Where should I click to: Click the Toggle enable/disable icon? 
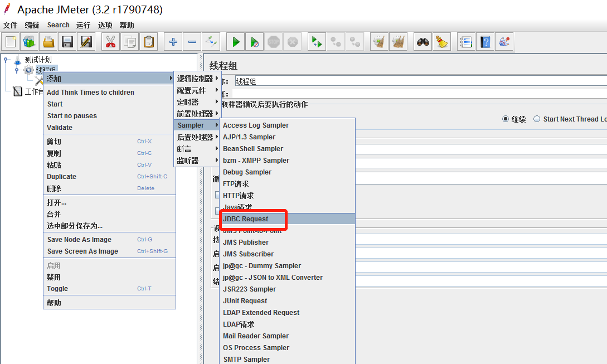211,42
